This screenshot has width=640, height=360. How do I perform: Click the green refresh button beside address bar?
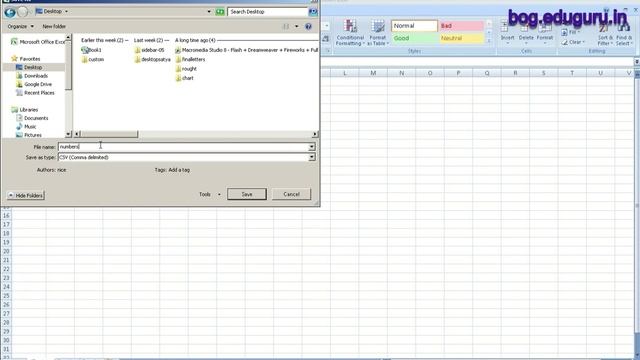pyautogui.click(x=220, y=12)
